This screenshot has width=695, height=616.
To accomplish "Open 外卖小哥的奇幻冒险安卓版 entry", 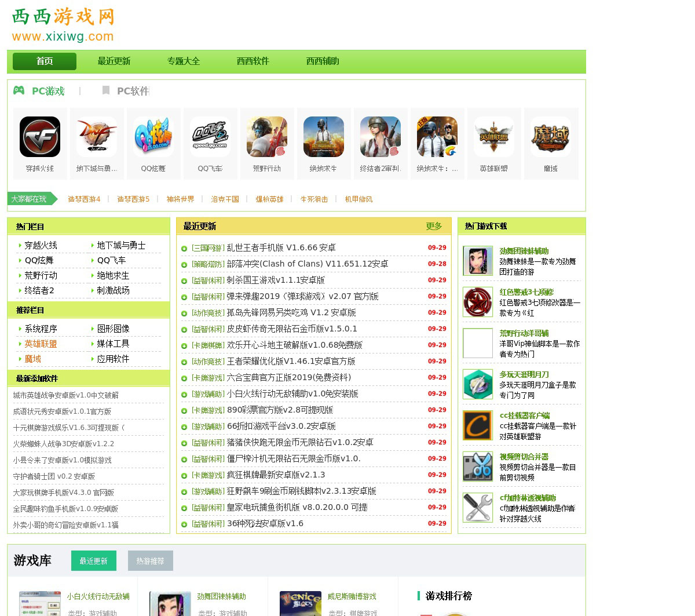I will (x=66, y=525).
